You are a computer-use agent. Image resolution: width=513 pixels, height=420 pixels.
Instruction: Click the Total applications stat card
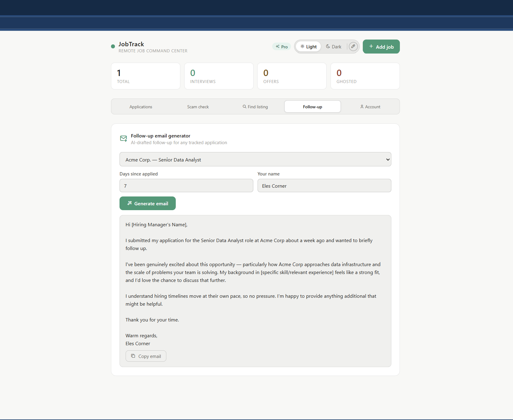click(146, 76)
